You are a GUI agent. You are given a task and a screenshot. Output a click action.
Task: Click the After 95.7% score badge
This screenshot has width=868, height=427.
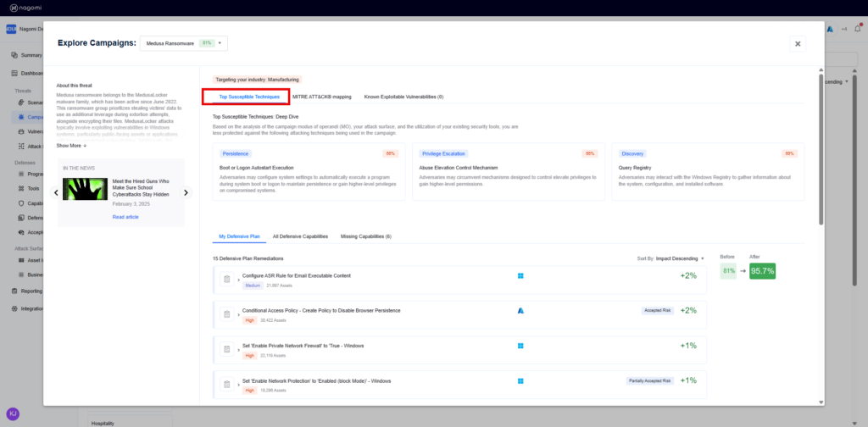point(762,271)
